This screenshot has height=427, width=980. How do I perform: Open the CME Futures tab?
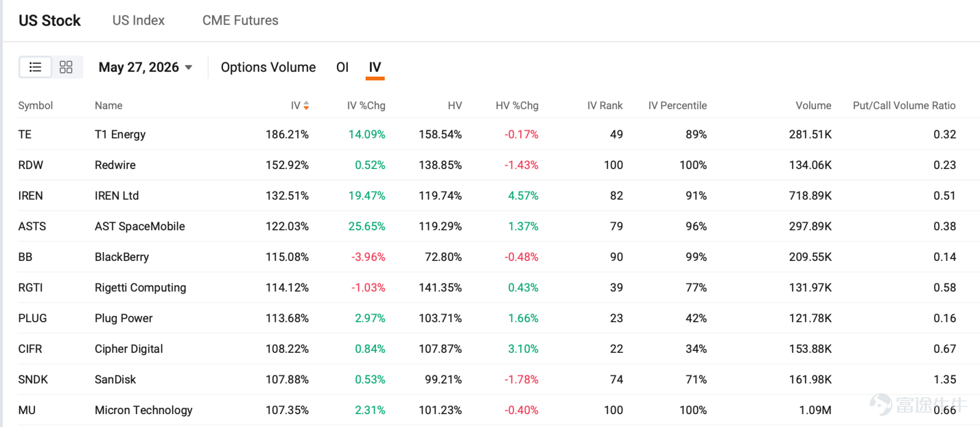pos(240,20)
